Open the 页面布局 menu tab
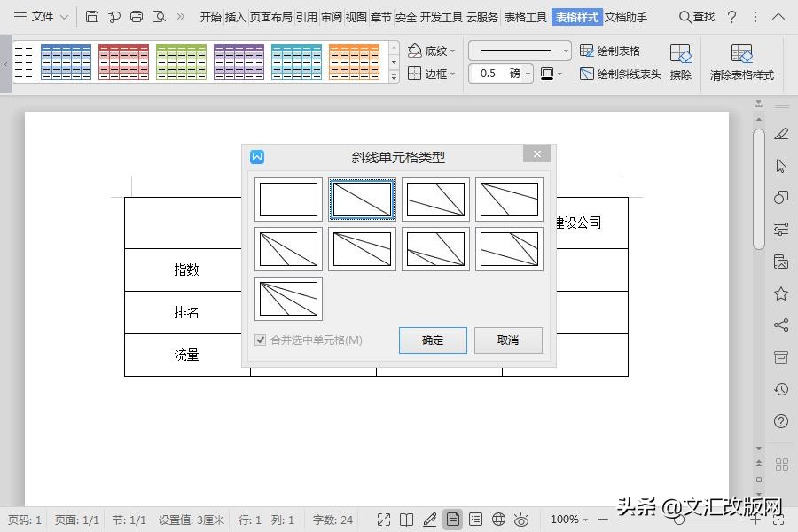The image size is (798, 532). coord(271,16)
